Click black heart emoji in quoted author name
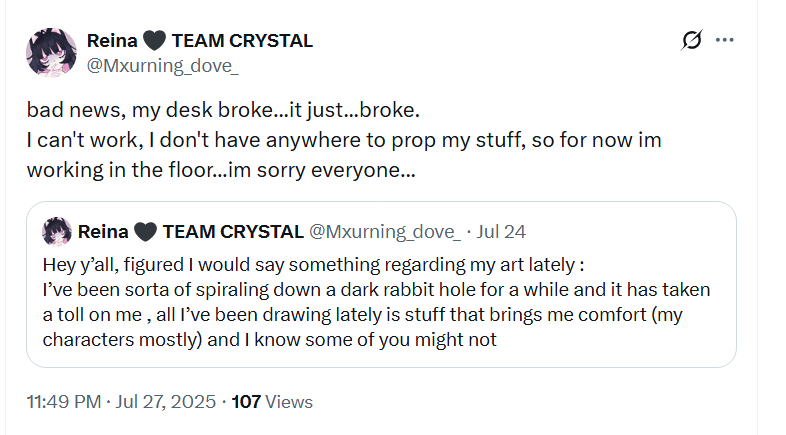 (x=145, y=232)
